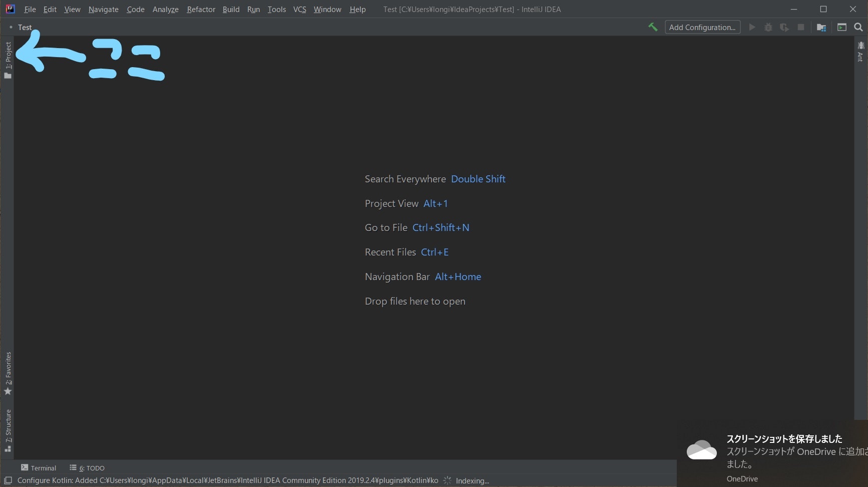The height and width of the screenshot is (487, 868).
Task: Click the 'Project View' hint text
Action: tap(391, 203)
